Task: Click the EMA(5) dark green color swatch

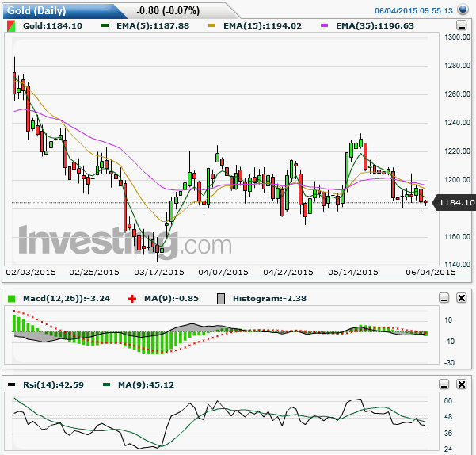Action: pos(105,26)
